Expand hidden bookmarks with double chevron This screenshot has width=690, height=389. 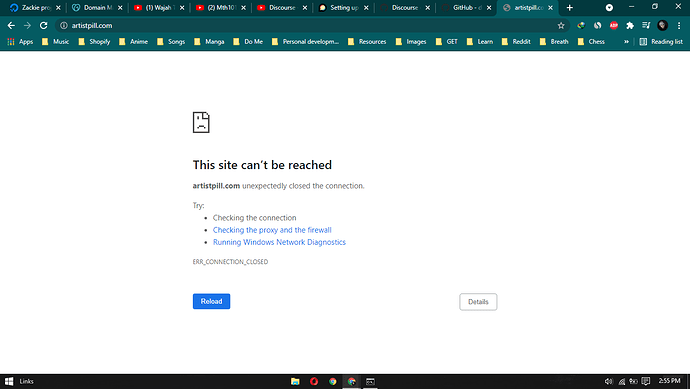point(626,41)
